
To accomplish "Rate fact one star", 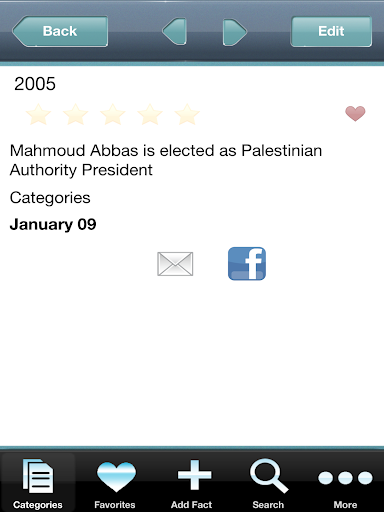I will pyautogui.click(x=38, y=114).
